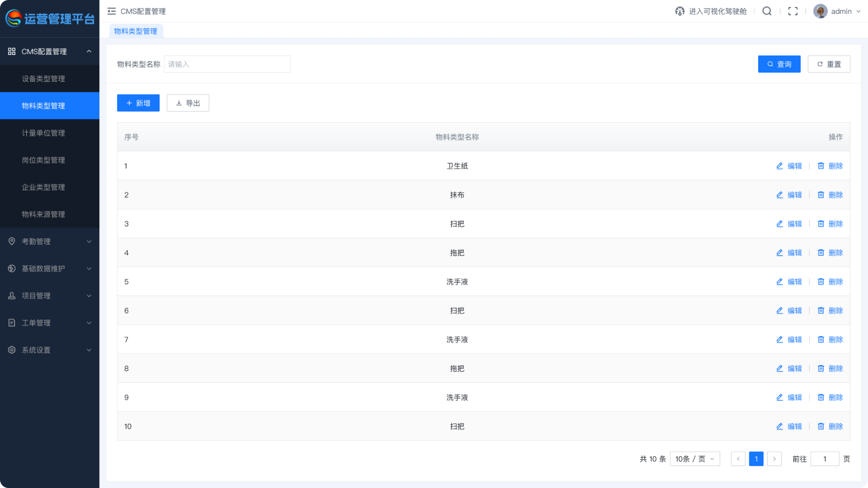Expand the 考勤管理 menu chevron
The width and height of the screenshot is (868, 488).
89,241
